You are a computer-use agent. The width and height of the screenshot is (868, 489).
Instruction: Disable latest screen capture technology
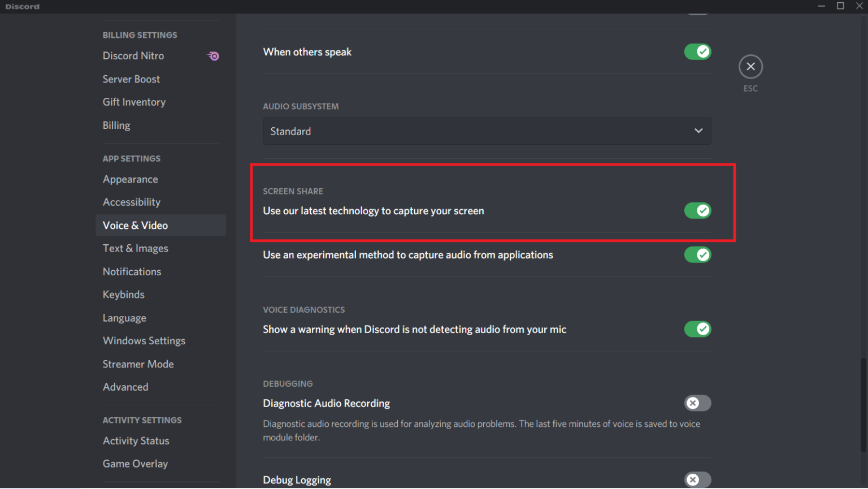(x=697, y=210)
